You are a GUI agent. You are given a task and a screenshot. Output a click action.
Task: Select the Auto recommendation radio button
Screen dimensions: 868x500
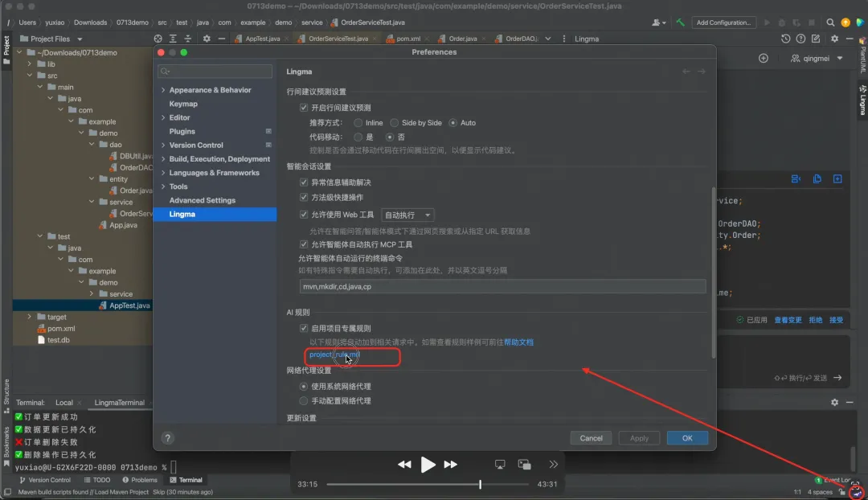452,123
